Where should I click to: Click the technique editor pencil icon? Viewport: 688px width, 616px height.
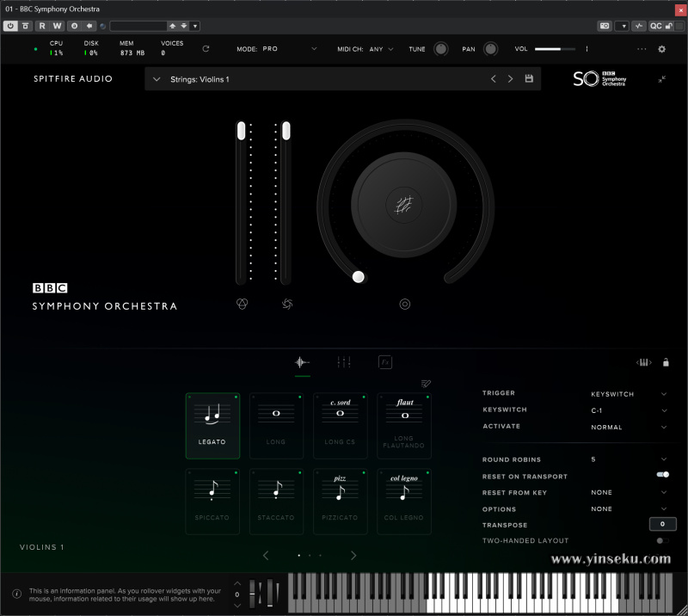coord(426,384)
